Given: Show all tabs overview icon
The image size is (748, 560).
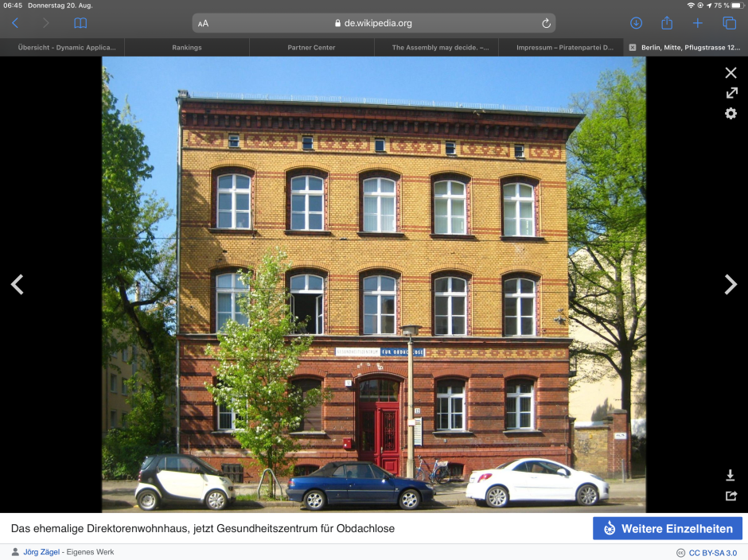Looking at the screenshot, I should click(x=728, y=23).
